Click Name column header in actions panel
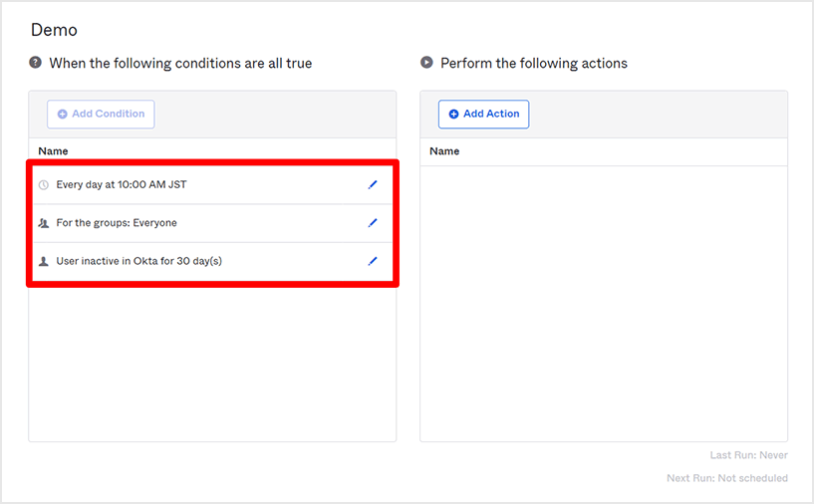The width and height of the screenshot is (814, 504). coord(444,151)
